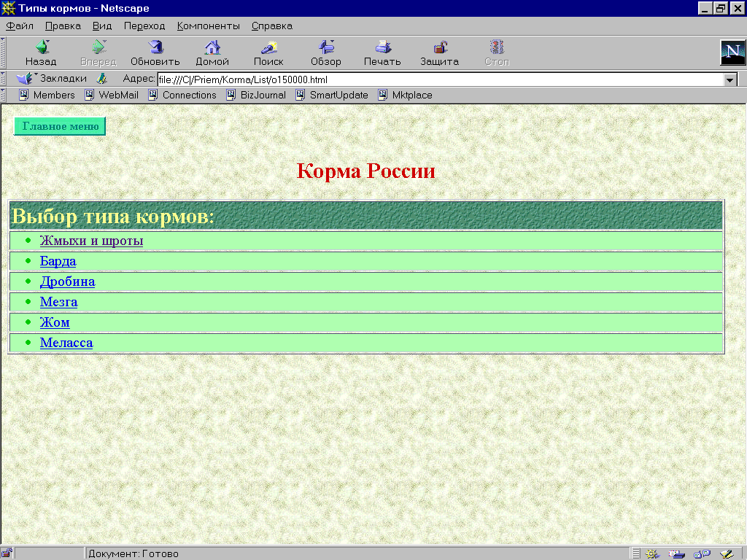
Task: Open Поиск (Search) from the toolbar
Action: tap(268, 48)
